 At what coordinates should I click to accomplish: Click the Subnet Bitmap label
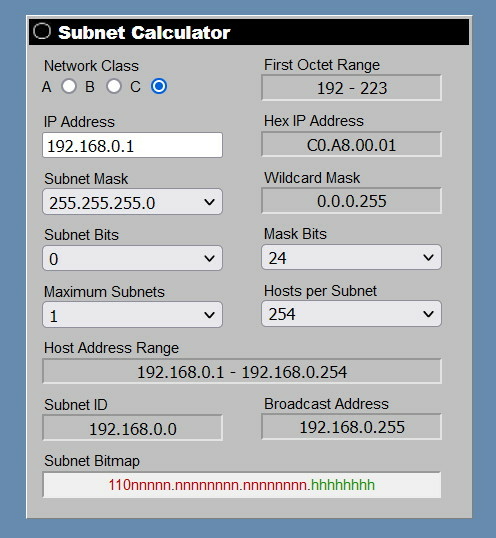click(92, 461)
